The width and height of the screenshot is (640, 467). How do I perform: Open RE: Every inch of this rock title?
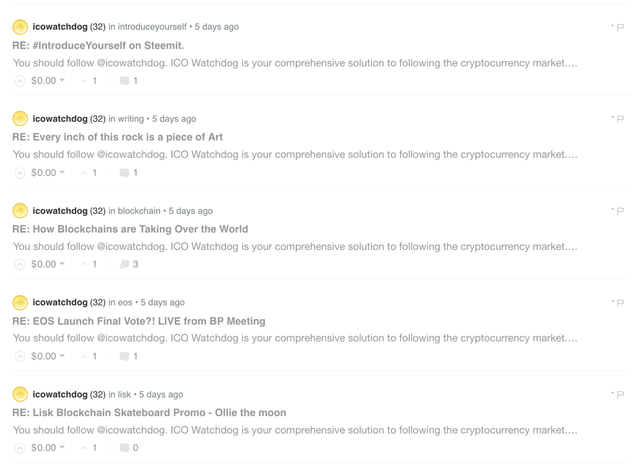pos(117,137)
